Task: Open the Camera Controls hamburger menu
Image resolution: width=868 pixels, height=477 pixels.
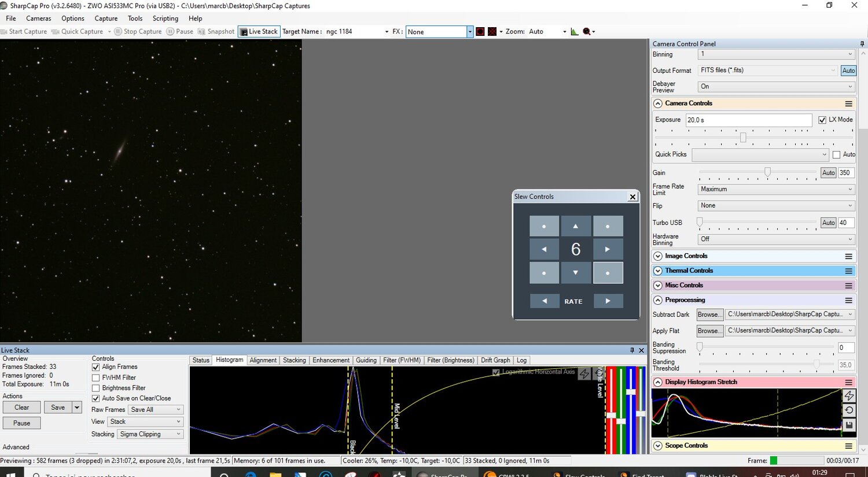Action: point(848,103)
